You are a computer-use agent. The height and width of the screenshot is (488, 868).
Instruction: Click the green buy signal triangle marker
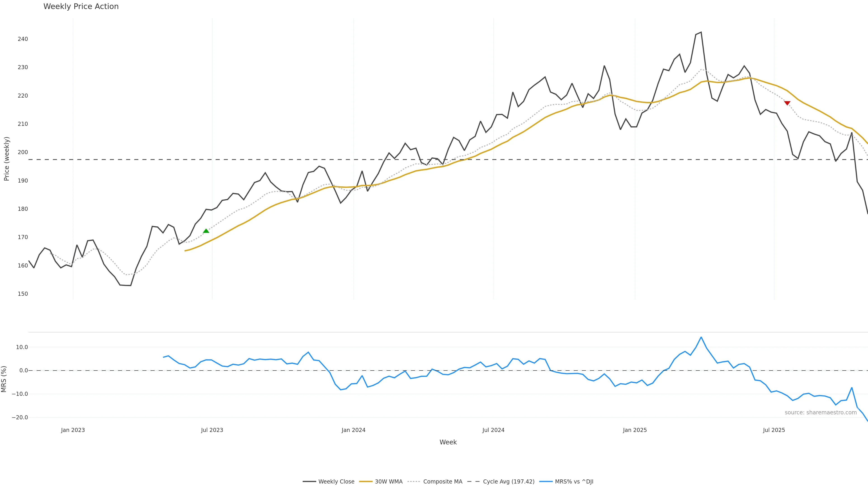[206, 231]
